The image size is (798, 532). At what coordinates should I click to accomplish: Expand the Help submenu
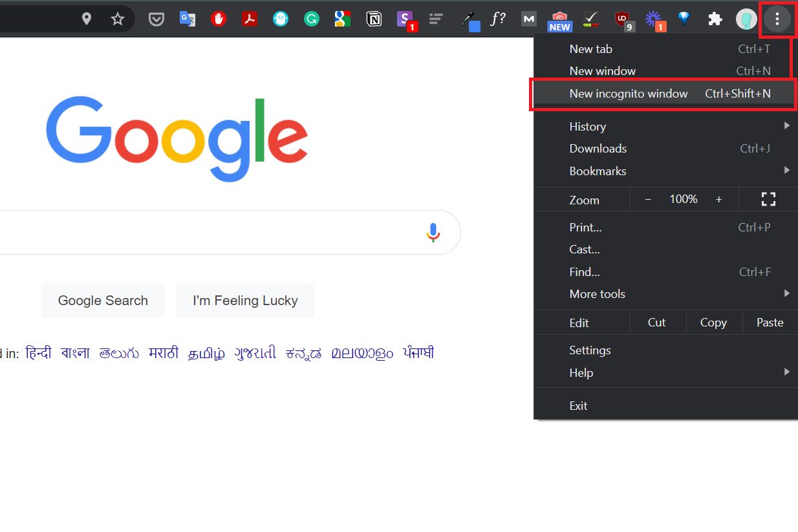[665, 372]
